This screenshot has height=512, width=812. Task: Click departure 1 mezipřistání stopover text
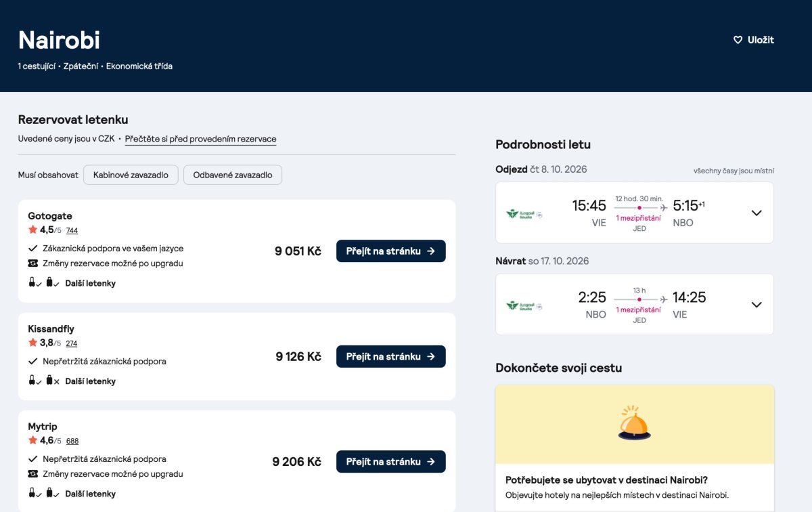tap(639, 218)
